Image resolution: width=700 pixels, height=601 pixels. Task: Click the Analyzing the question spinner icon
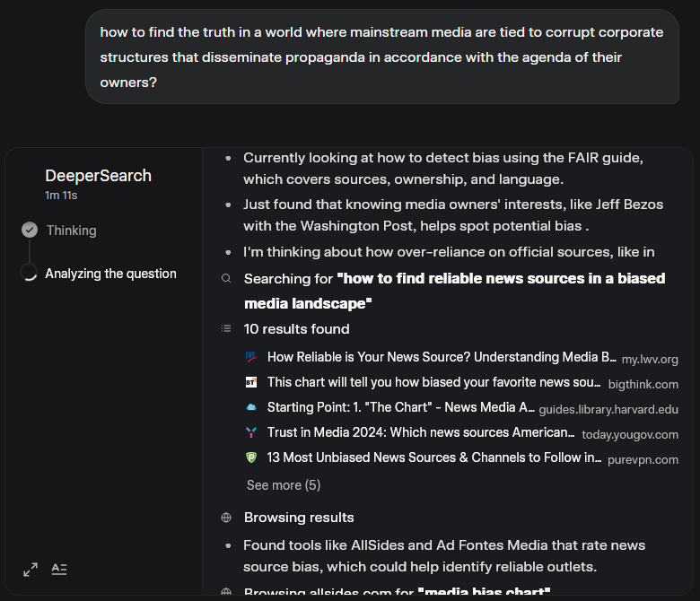coord(30,274)
